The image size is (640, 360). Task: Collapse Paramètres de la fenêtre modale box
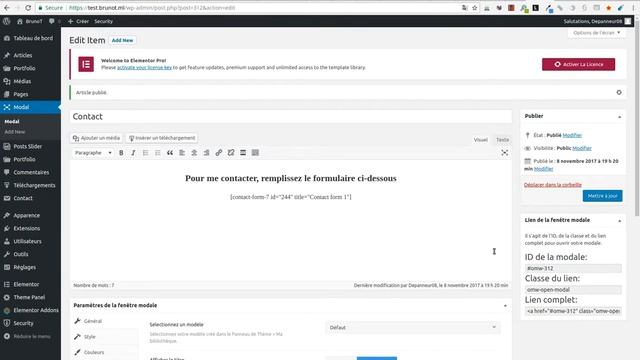point(505,305)
